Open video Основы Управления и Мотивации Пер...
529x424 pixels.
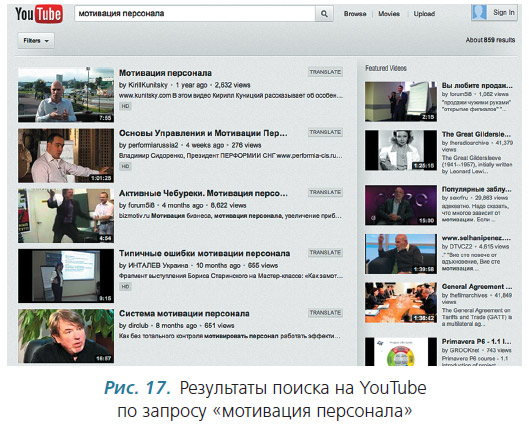tap(203, 133)
